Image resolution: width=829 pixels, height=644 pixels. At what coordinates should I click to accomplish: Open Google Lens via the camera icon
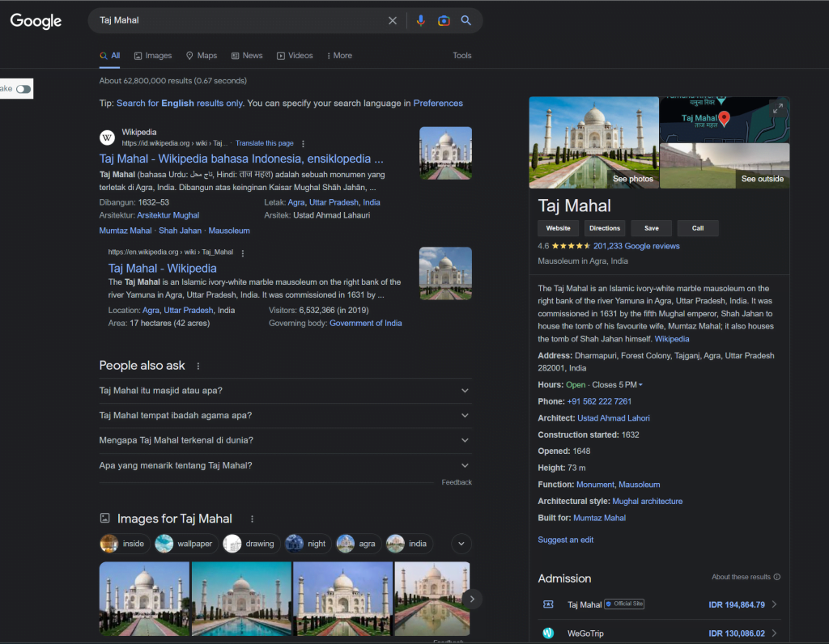click(x=444, y=20)
